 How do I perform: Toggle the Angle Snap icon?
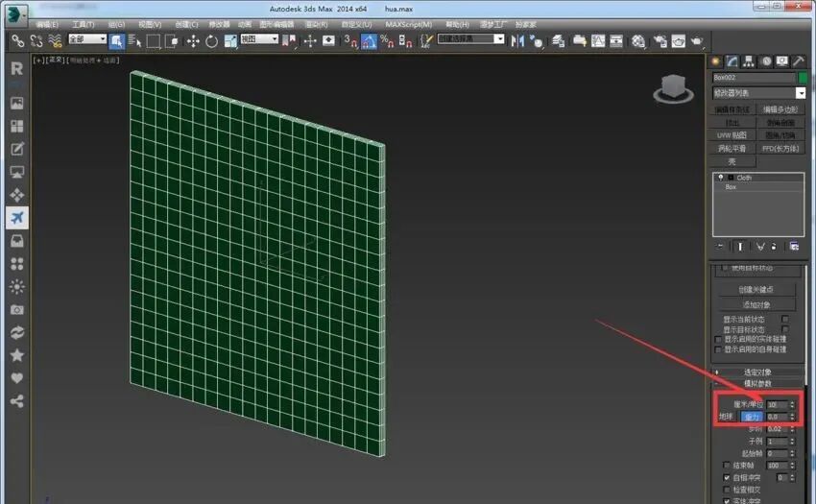point(369,41)
